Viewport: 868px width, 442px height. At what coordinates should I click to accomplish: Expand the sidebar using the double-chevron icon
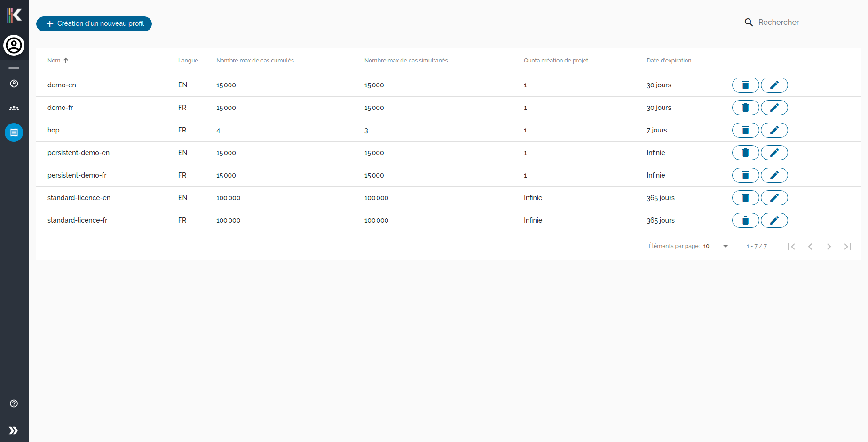tap(14, 431)
